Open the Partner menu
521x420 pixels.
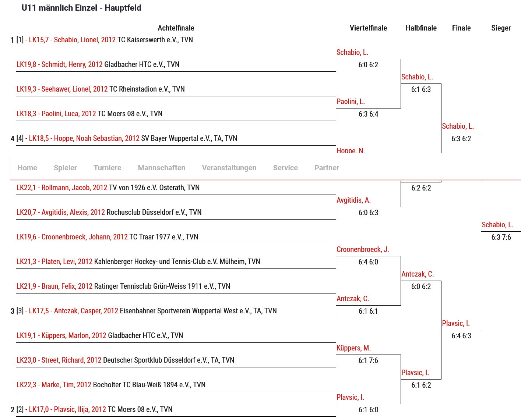pyautogui.click(x=327, y=168)
